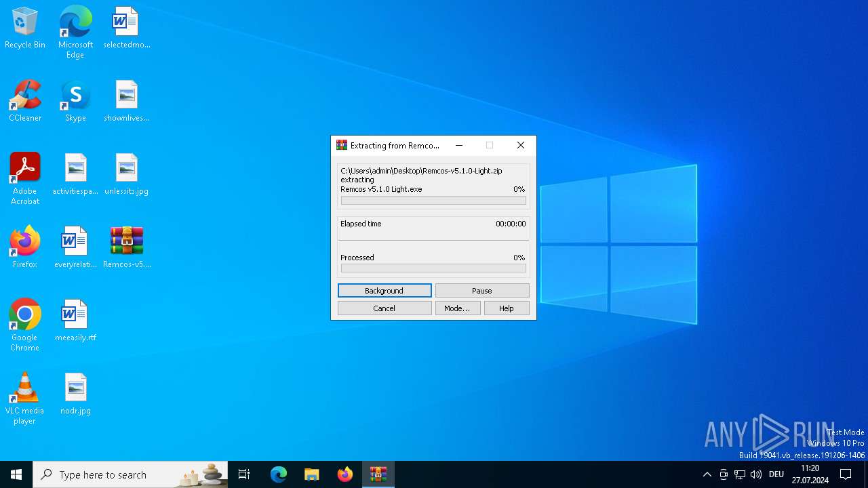Screen dimensions: 868x488
Task: Open the Meet Now tray icon
Action: tap(724, 474)
